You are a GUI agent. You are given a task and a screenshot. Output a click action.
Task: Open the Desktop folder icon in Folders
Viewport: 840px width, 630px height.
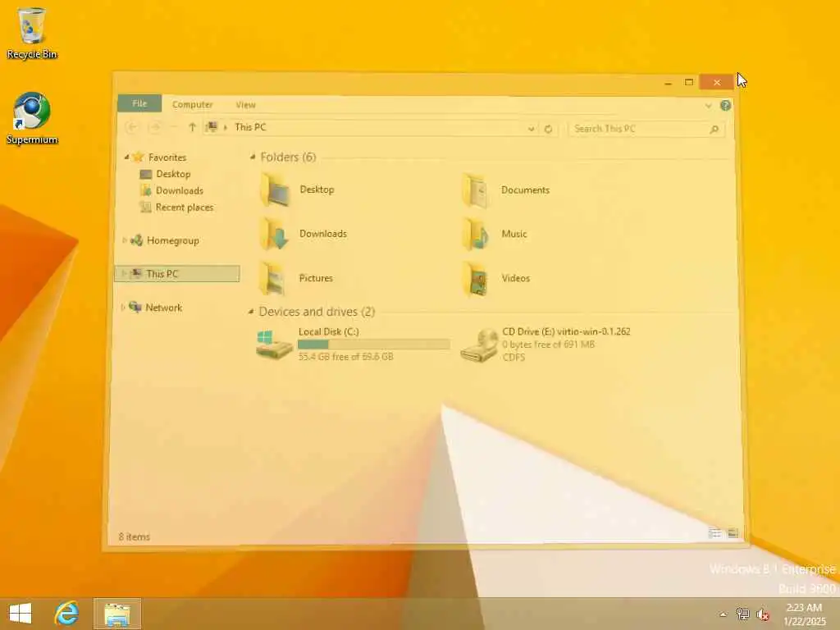pyautogui.click(x=276, y=189)
